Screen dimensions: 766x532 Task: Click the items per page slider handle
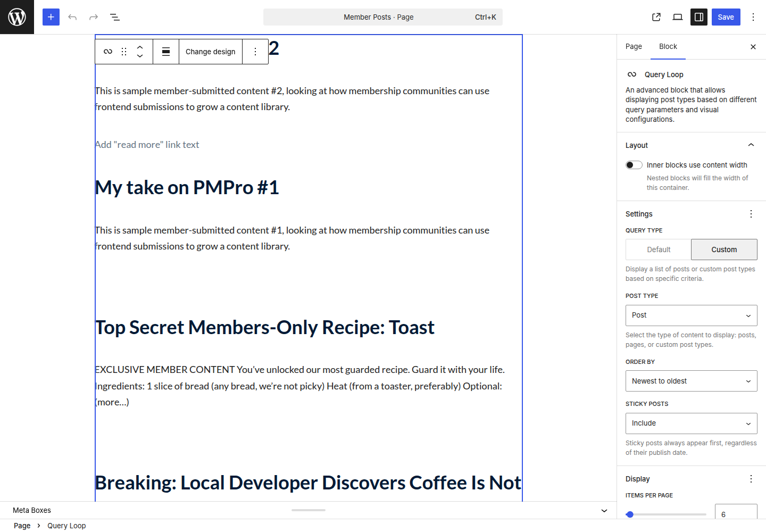630,514
